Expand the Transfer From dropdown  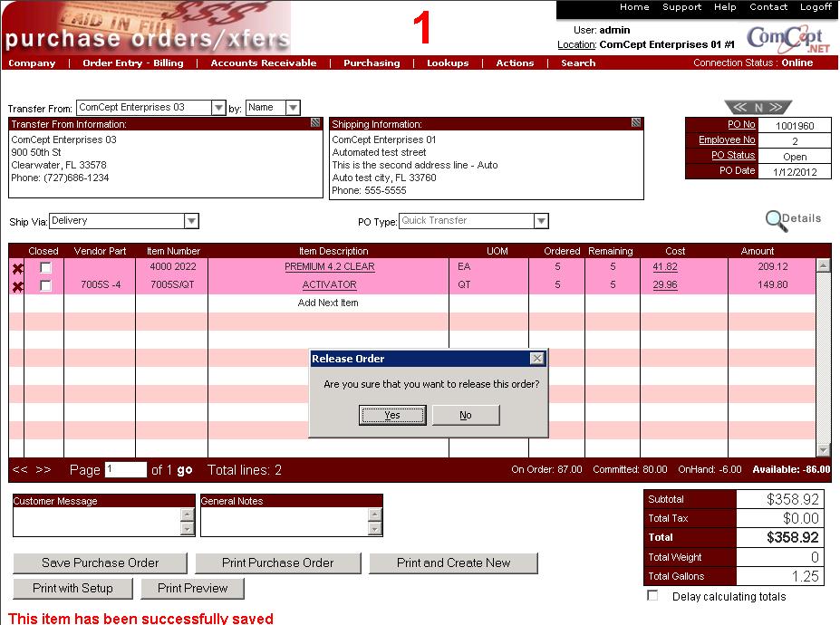click(218, 108)
